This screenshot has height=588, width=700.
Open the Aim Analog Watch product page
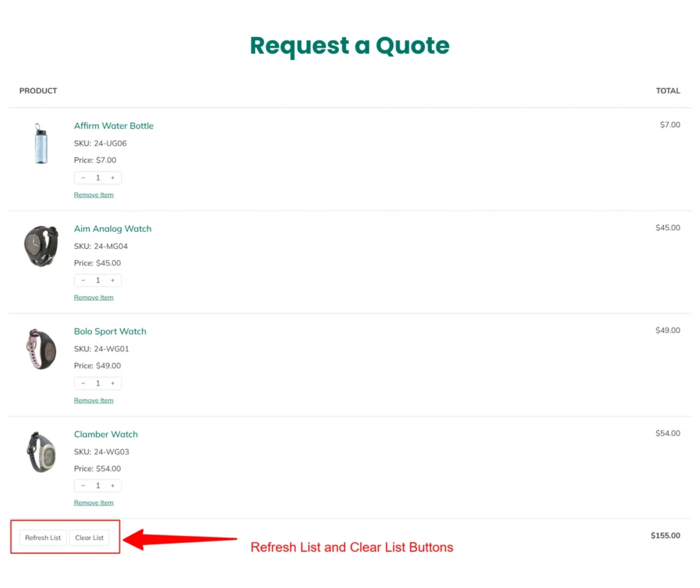(112, 228)
